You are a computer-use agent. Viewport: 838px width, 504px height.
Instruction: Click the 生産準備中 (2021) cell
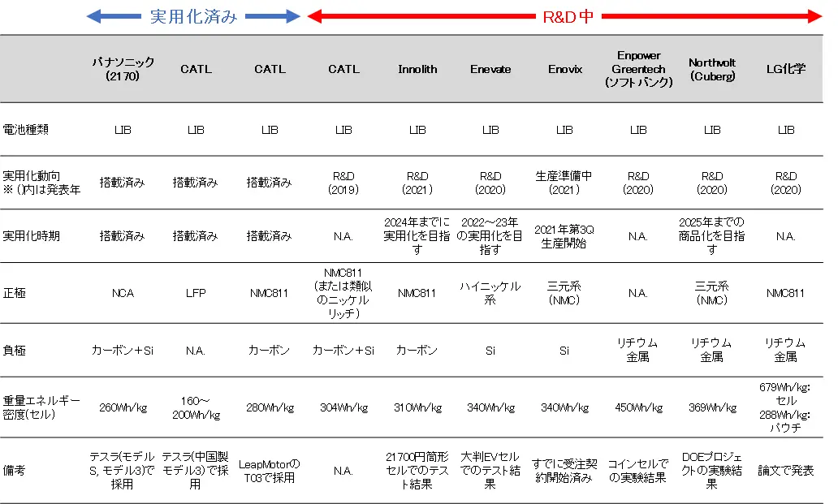coord(564,183)
